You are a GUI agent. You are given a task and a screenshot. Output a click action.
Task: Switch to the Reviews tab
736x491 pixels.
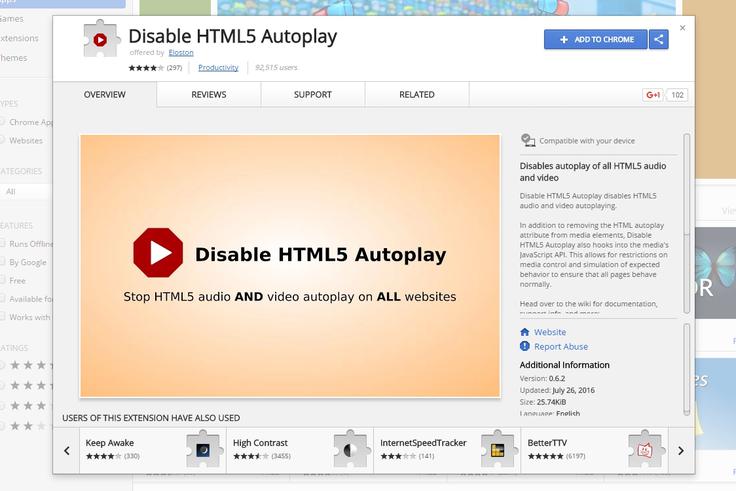click(x=208, y=94)
